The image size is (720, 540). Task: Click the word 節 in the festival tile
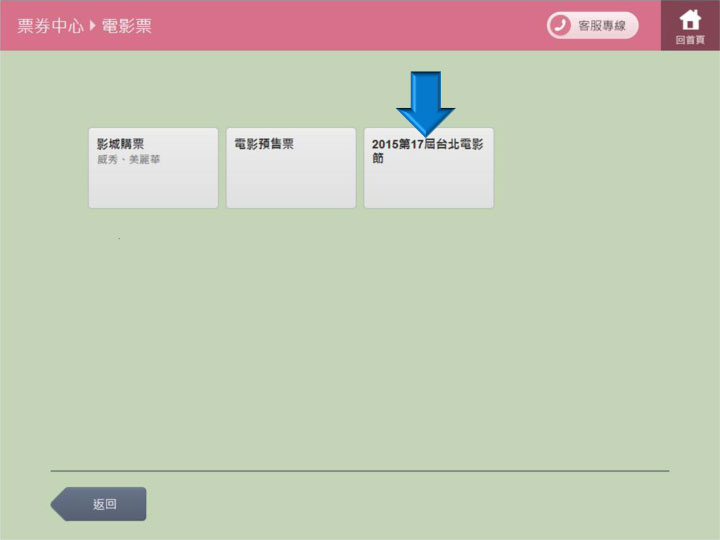(x=378, y=159)
